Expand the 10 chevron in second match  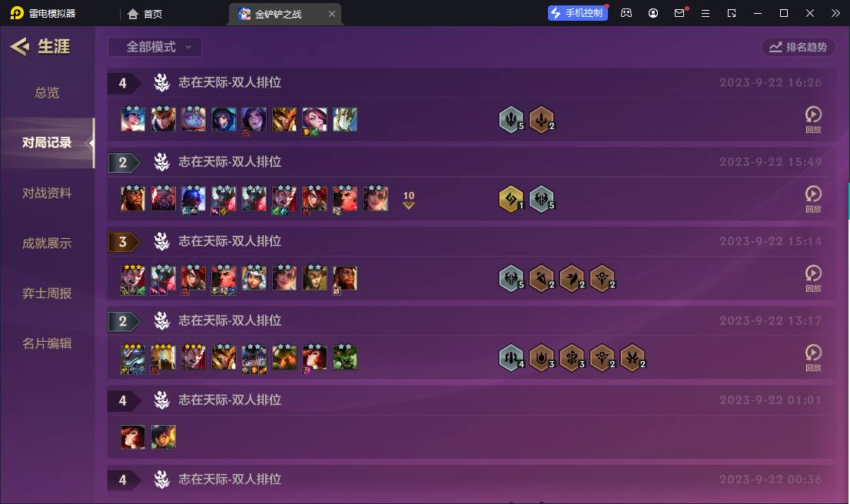[x=409, y=200]
